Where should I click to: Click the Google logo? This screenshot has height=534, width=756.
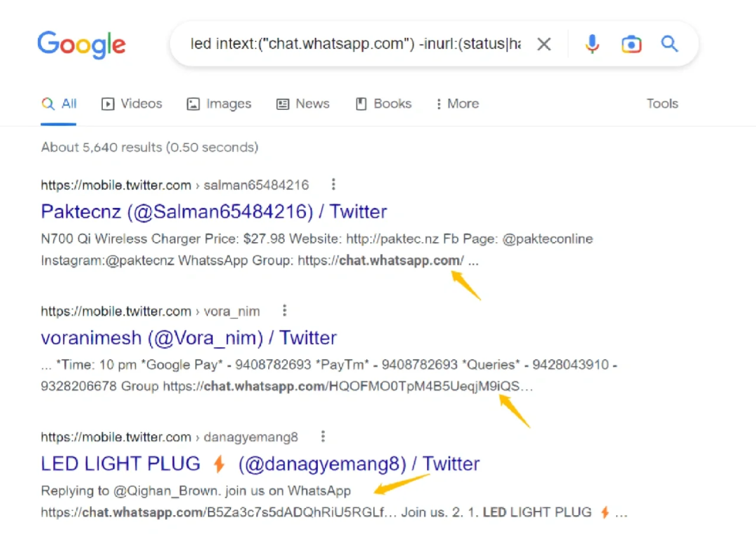tap(81, 45)
